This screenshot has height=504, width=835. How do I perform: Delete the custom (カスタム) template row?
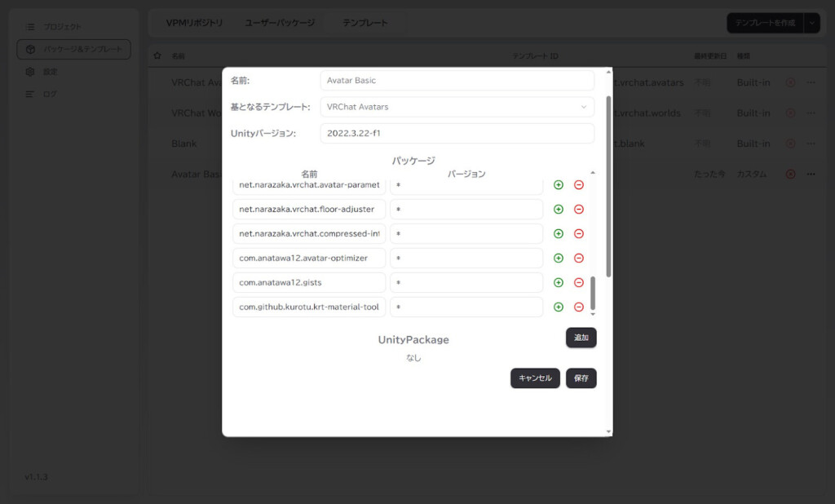click(x=790, y=175)
